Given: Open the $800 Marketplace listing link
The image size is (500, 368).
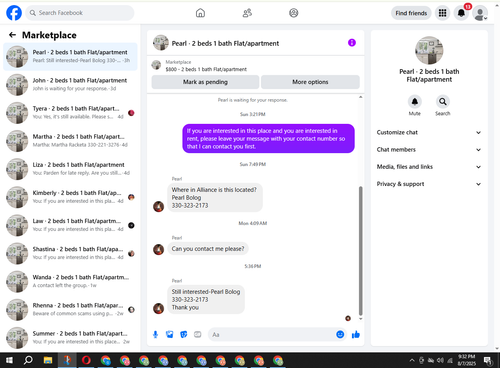Looking at the screenshot, I should tap(206, 69).
